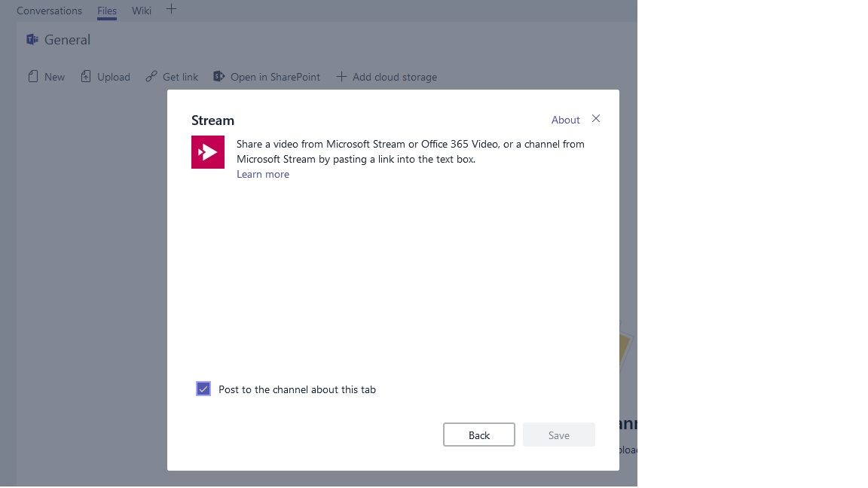Click the Get link chain icon

pyautogui.click(x=151, y=76)
